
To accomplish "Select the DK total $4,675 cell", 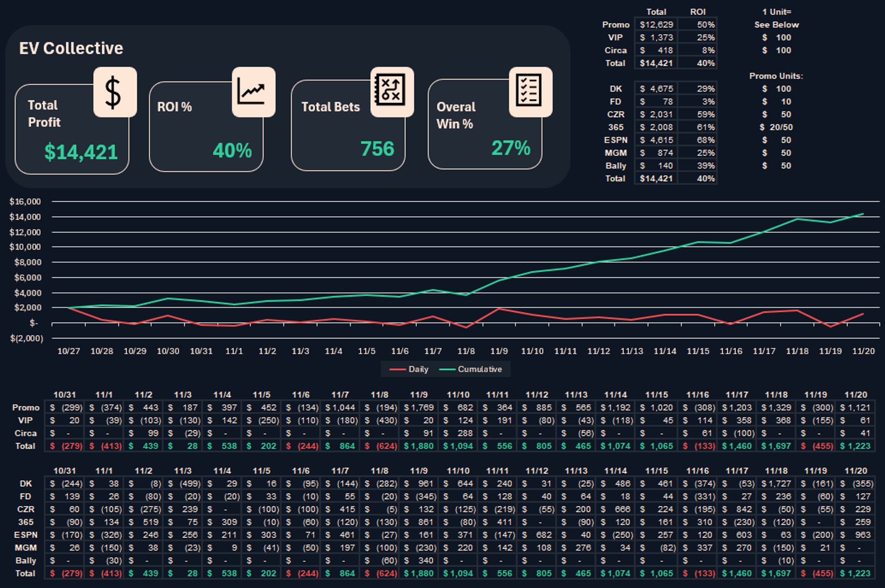I will [656, 89].
